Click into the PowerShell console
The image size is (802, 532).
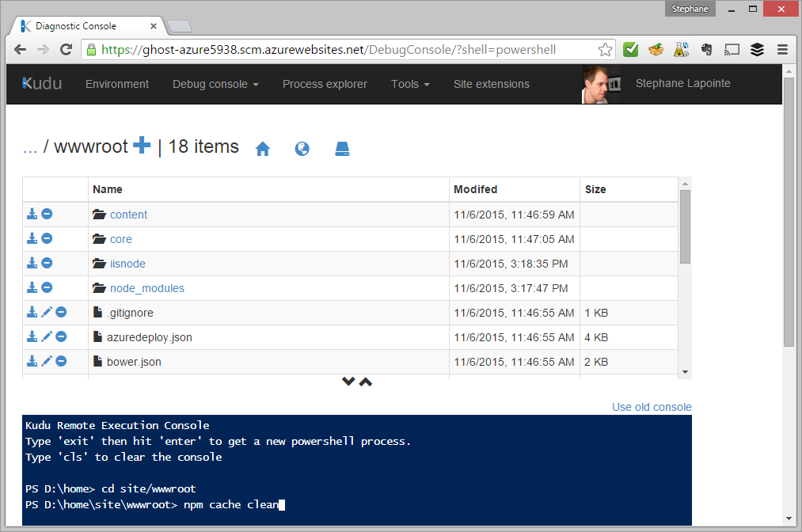356,469
